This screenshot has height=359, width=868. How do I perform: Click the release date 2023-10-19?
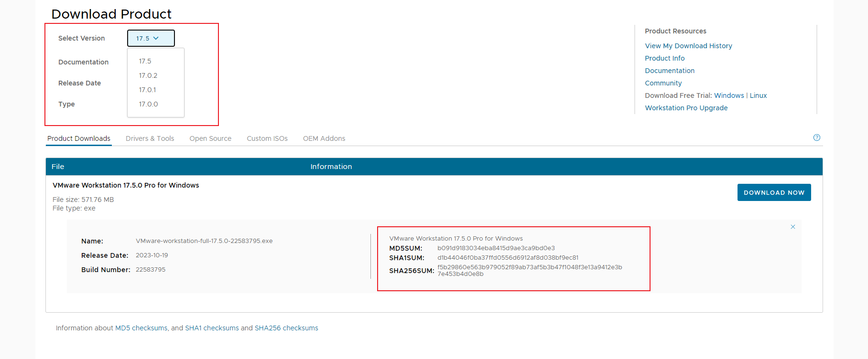tap(152, 255)
